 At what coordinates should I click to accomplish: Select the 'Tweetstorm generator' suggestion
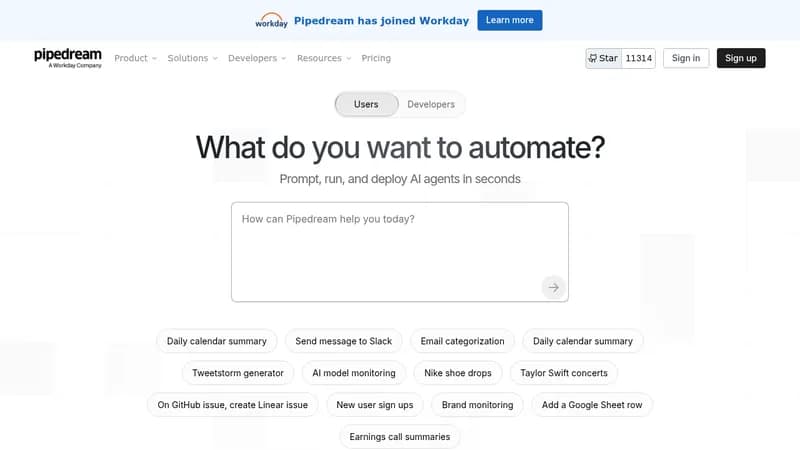(238, 373)
